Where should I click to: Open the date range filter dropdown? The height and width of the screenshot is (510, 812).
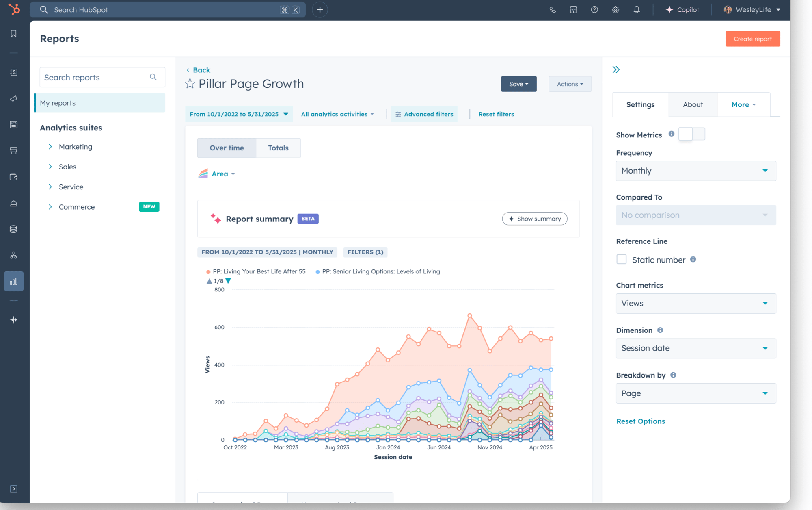[239, 114]
